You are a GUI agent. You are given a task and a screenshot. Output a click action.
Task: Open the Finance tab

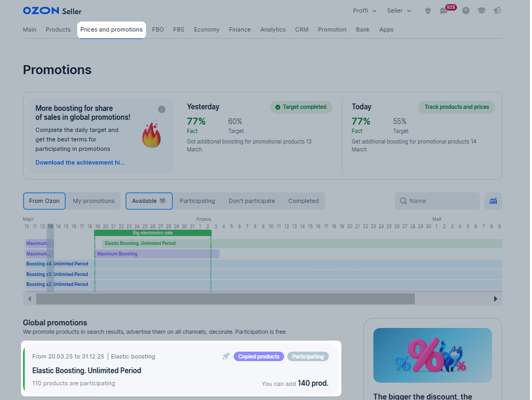point(239,29)
